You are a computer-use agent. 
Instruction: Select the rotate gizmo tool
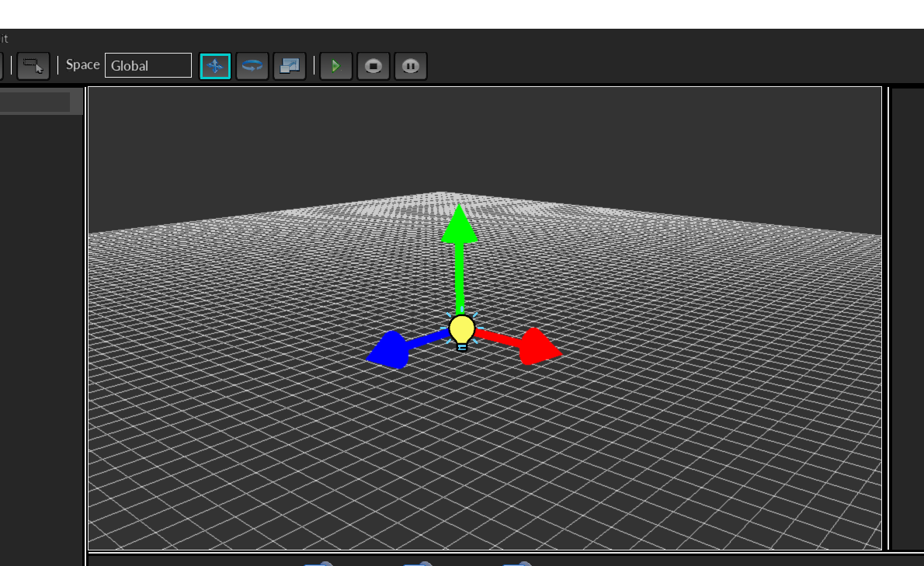pos(252,66)
